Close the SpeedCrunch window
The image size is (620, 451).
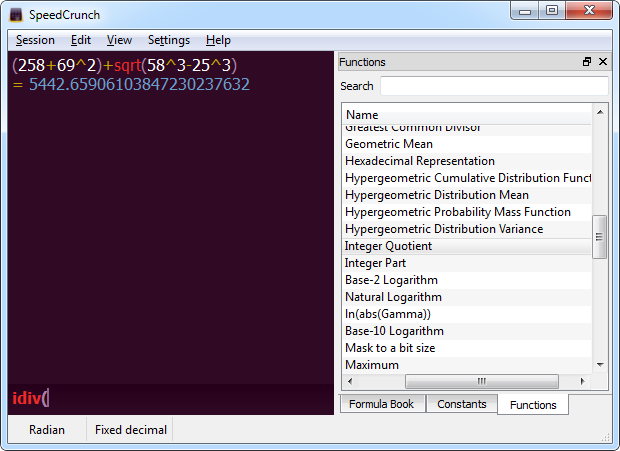pyautogui.click(x=589, y=10)
